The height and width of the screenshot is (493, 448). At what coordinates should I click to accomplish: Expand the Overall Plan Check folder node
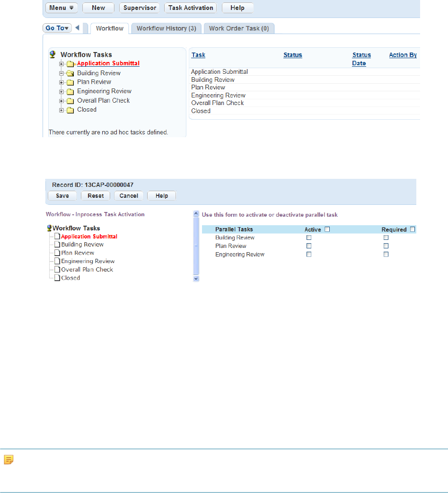pos(61,101)
